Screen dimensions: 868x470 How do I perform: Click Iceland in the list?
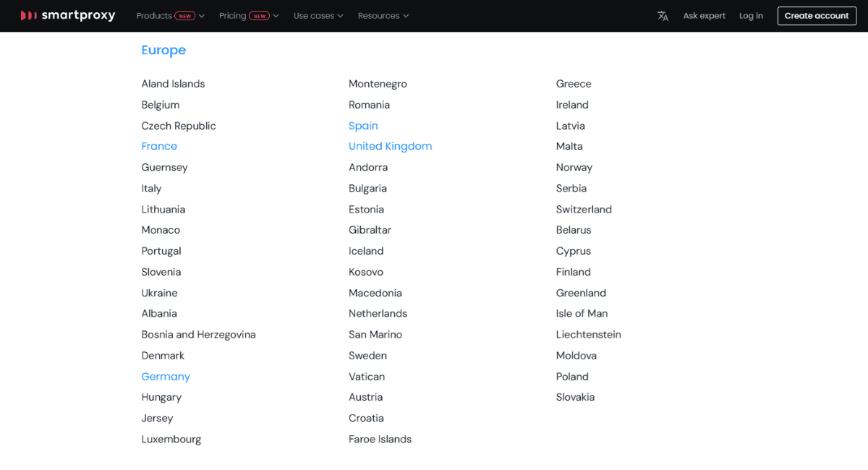tap(366, 251)
